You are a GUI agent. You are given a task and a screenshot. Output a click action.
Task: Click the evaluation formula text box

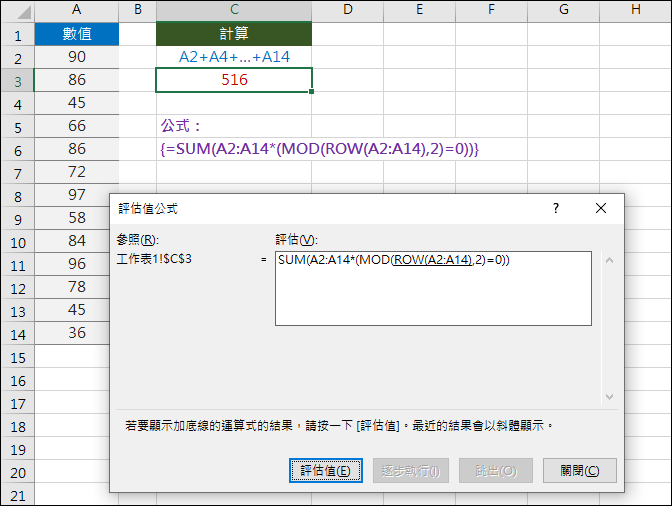[433, 288]
